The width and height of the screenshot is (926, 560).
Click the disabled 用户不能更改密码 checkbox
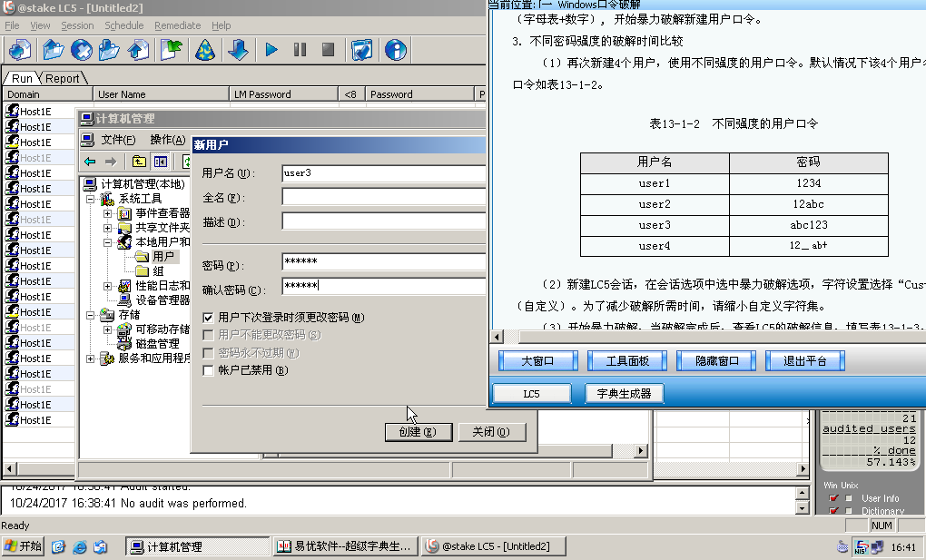click(x=208, y=335)
